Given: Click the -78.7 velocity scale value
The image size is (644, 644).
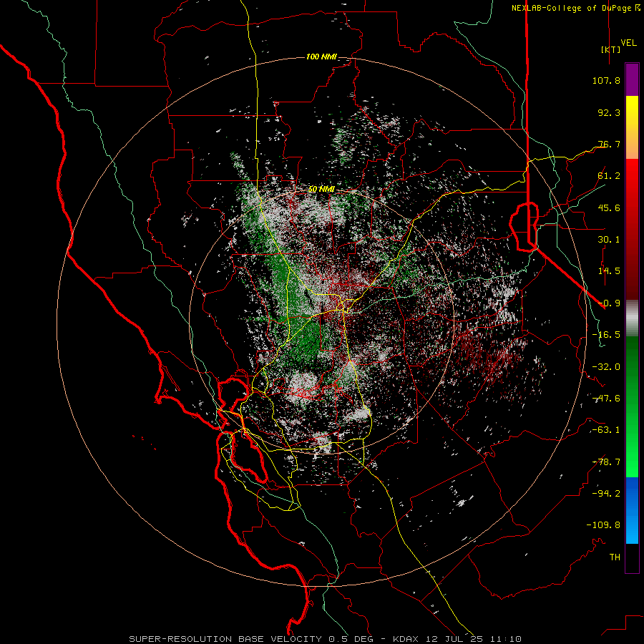Looking at the screenshot, I should tap(606, 462).
